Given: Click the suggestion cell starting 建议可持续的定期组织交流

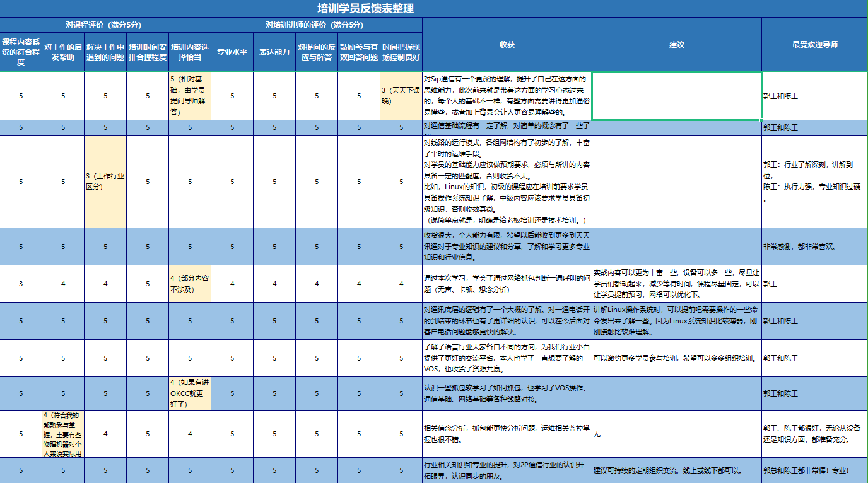Looking at the screenshot, I should [676, 470].
